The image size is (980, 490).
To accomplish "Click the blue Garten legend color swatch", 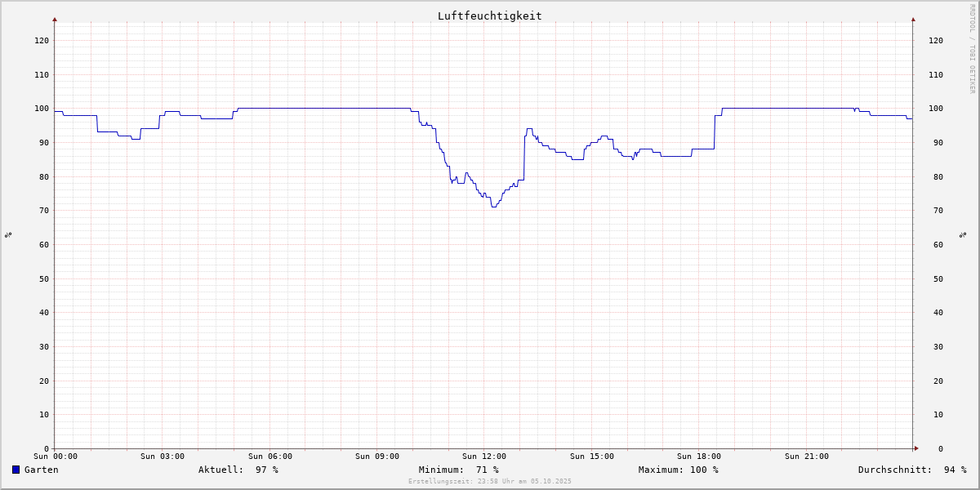I will tap(16, 470).
